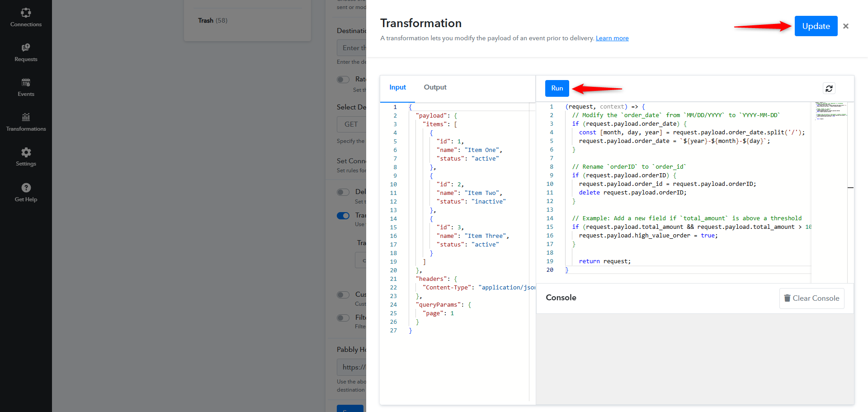The width and height of the screenshot is (868, 412).
Task: Click the line 'const [month, day, year]'
Action: tap(692, 133)
